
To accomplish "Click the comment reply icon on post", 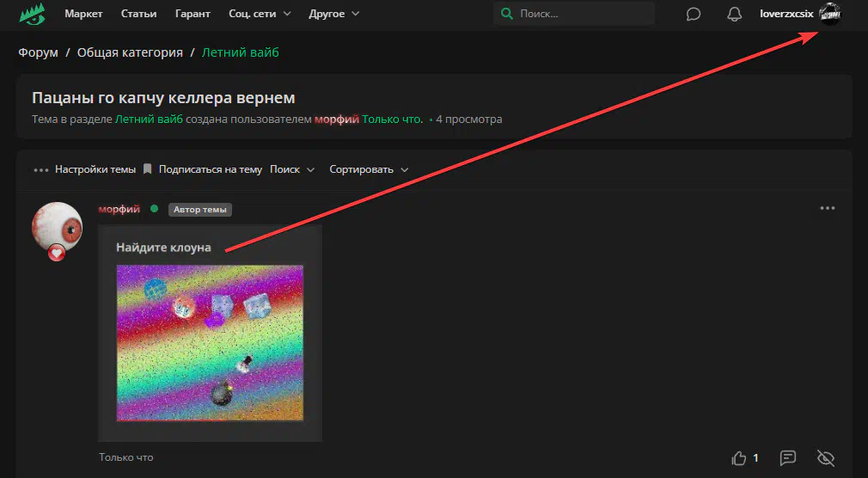I will pyautogui.click(x=788, y=457).
